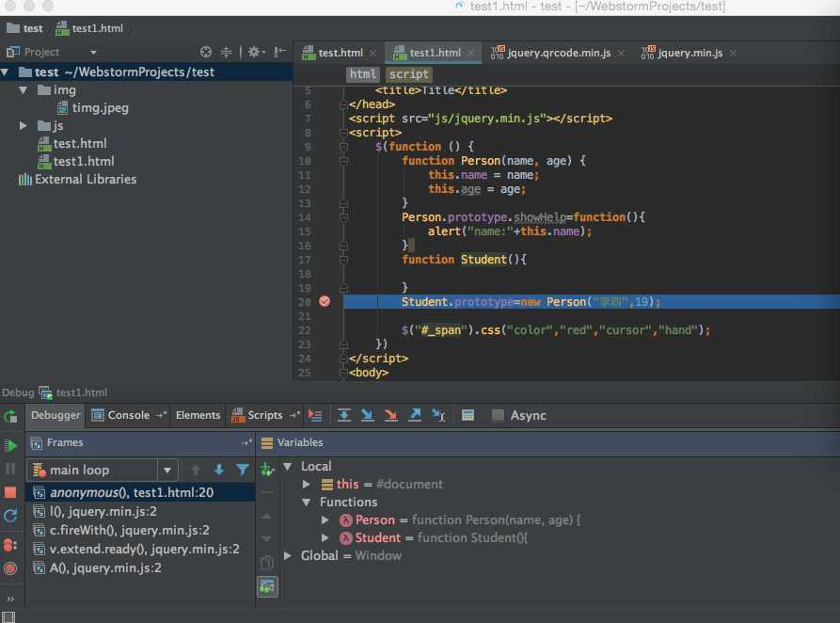The image size is (840, 623).
Task: Click Evaluate Expression calculator icon
Action: [468, 415]
